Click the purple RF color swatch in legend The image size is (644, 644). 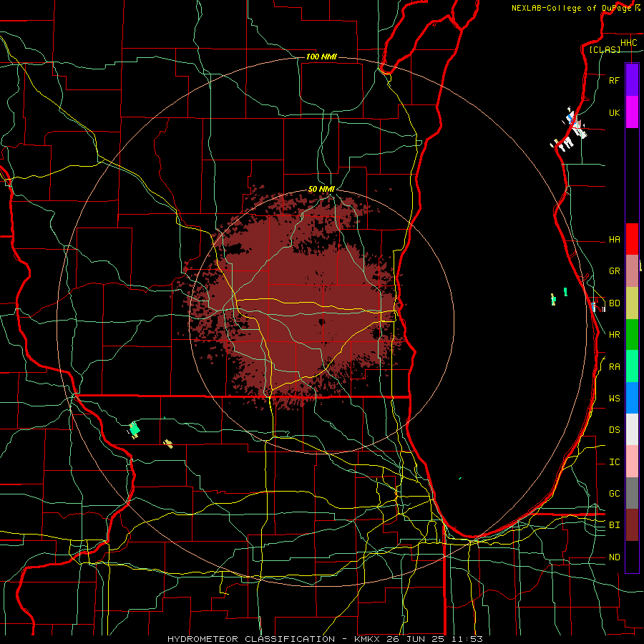[632, 80]
